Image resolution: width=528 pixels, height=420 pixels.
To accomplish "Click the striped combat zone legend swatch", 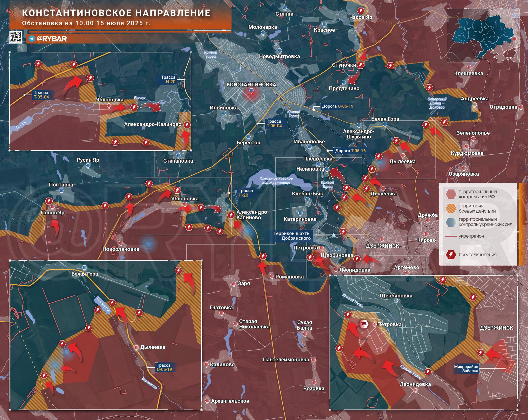I will pyautogui.click(x=451, y=208).
